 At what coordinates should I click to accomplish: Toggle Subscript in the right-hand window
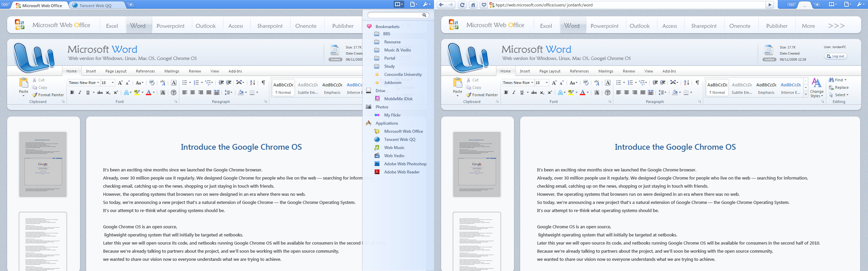coord(542,92)
